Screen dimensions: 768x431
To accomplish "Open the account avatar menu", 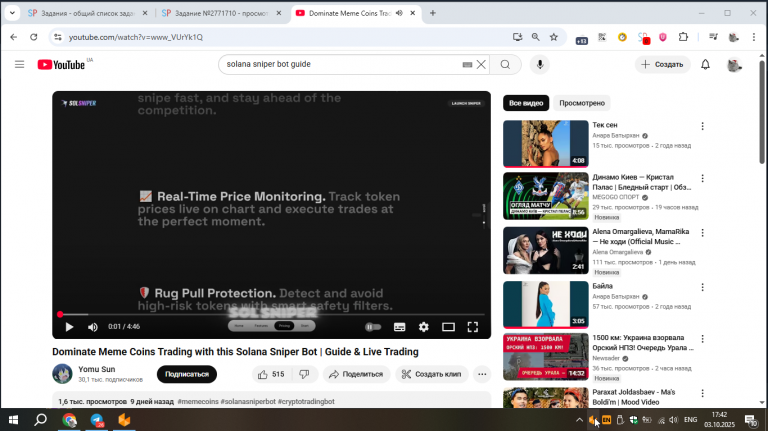I will pos(734,65).
